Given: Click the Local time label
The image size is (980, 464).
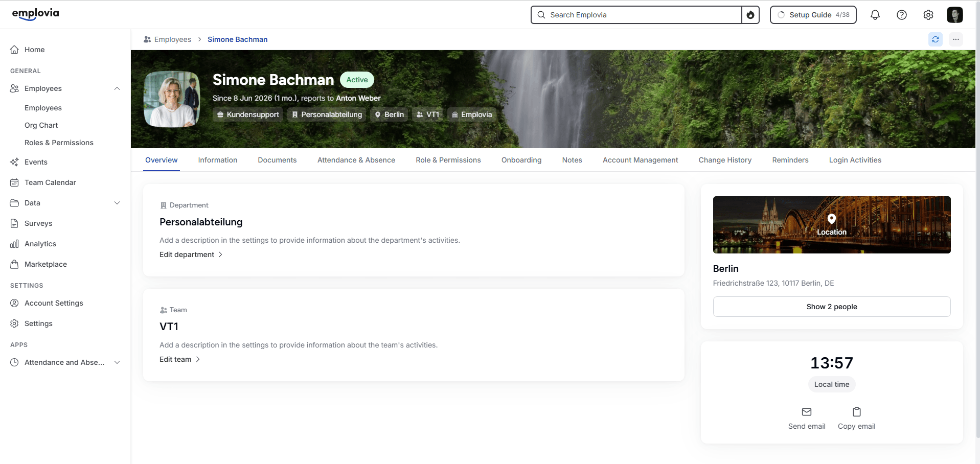Looking at the screenshot, I should tap(832, 384).
